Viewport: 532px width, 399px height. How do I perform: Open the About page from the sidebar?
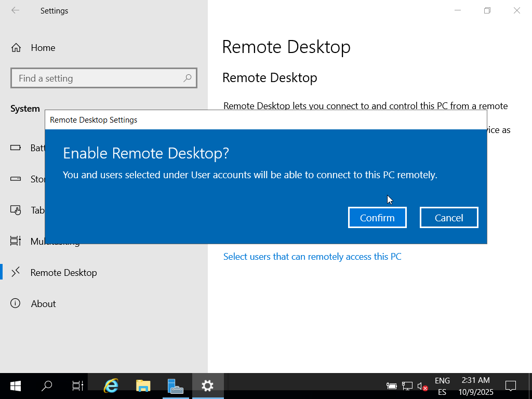43,304
